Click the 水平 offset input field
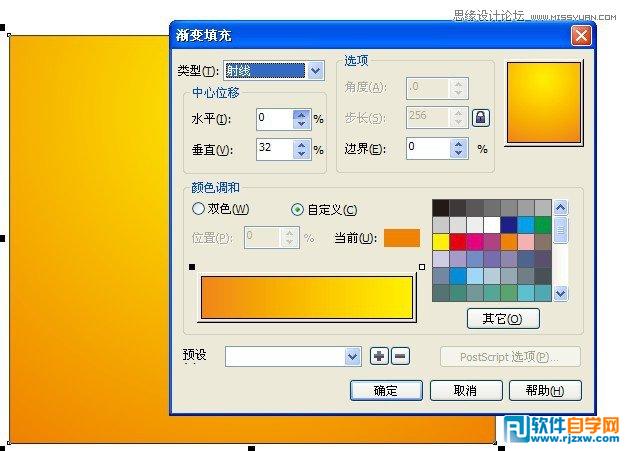This screenshot has height=451, width=627. click(275, 119)
